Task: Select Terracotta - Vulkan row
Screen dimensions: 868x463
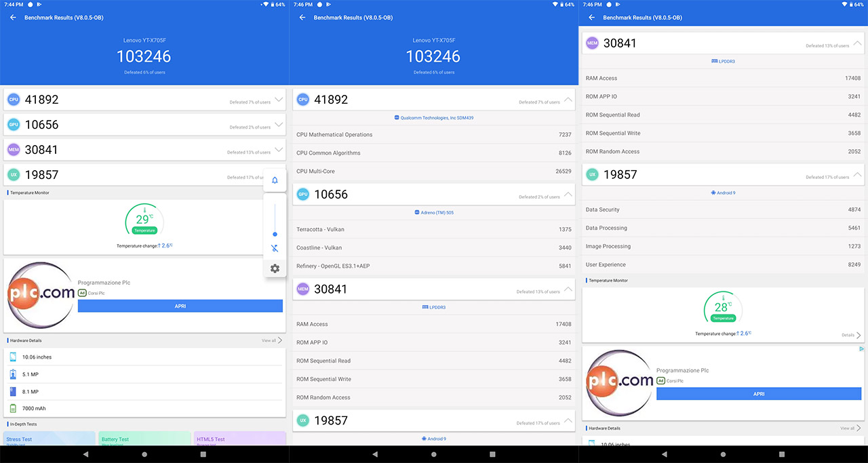Action: pyautogui.click(x=434, y=230)
